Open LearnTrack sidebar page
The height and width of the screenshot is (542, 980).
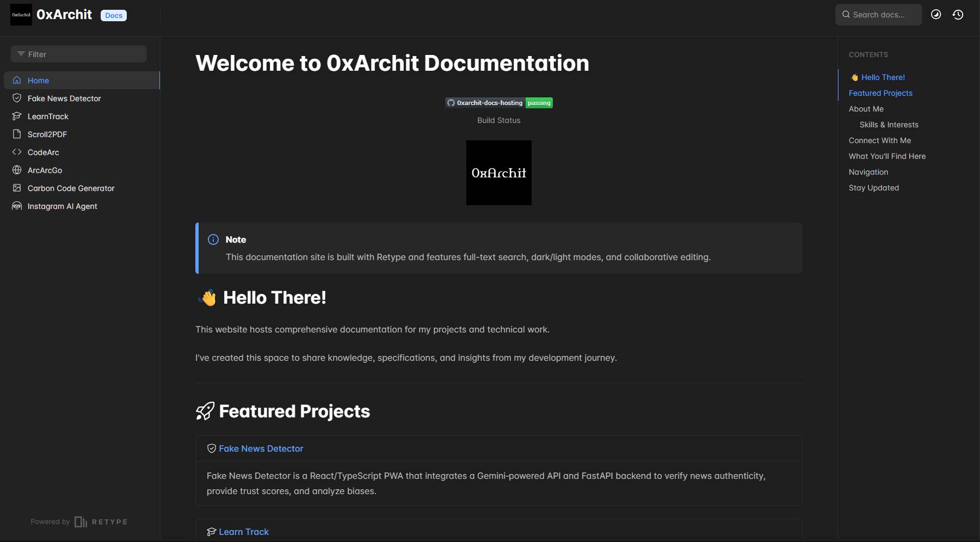[48, 116]
